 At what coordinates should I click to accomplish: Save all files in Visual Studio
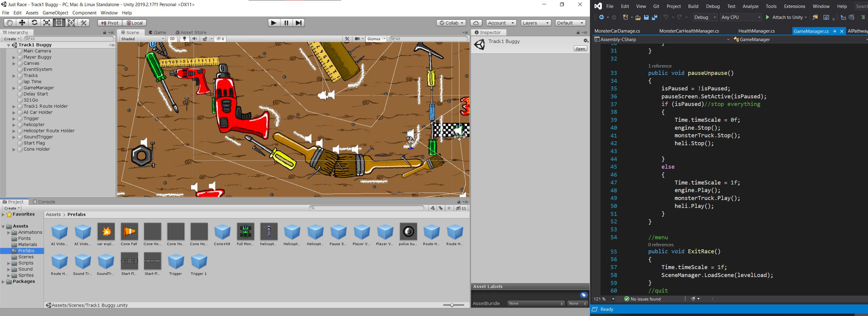coord(654,17)
